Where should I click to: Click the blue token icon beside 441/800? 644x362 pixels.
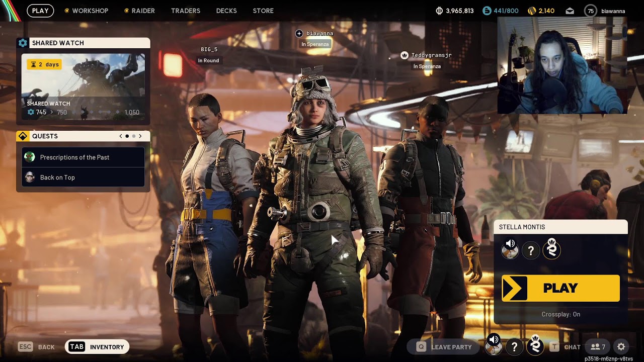tap(487, 11)
